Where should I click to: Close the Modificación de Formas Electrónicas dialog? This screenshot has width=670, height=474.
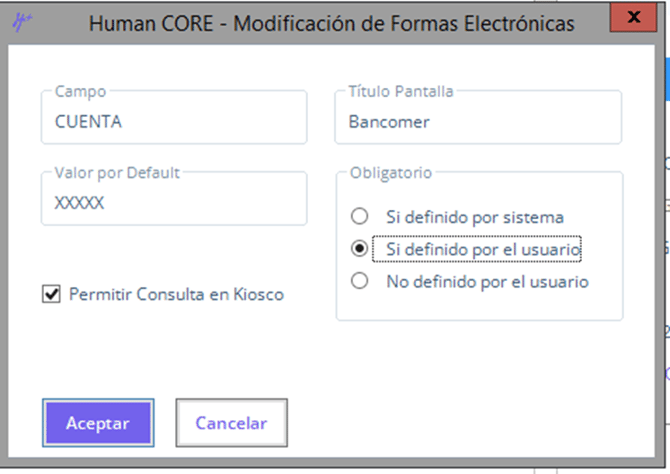(632, 18)
